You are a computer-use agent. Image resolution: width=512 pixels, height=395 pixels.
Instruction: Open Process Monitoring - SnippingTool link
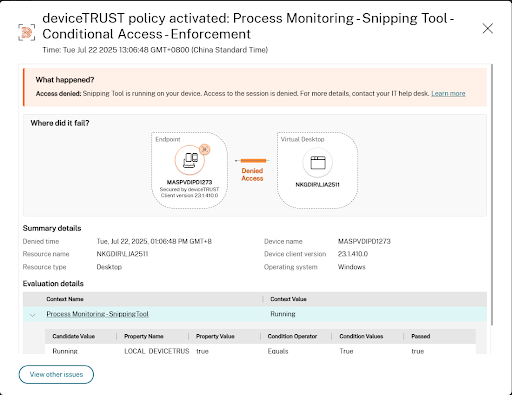point(97,314)
